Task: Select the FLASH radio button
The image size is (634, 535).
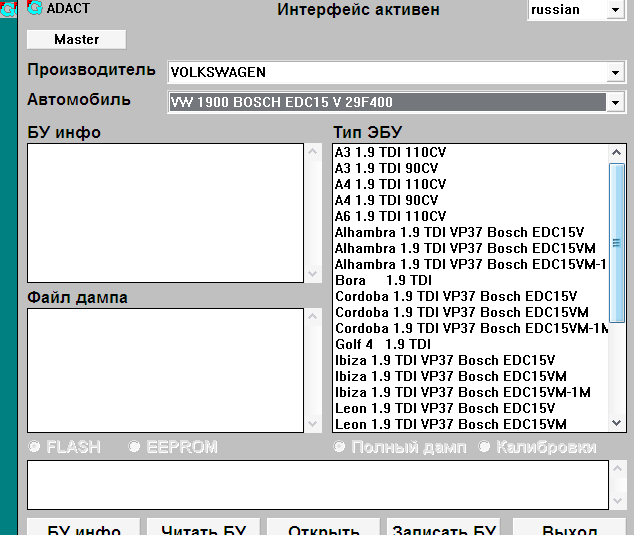Action: (x=64, y=447)
